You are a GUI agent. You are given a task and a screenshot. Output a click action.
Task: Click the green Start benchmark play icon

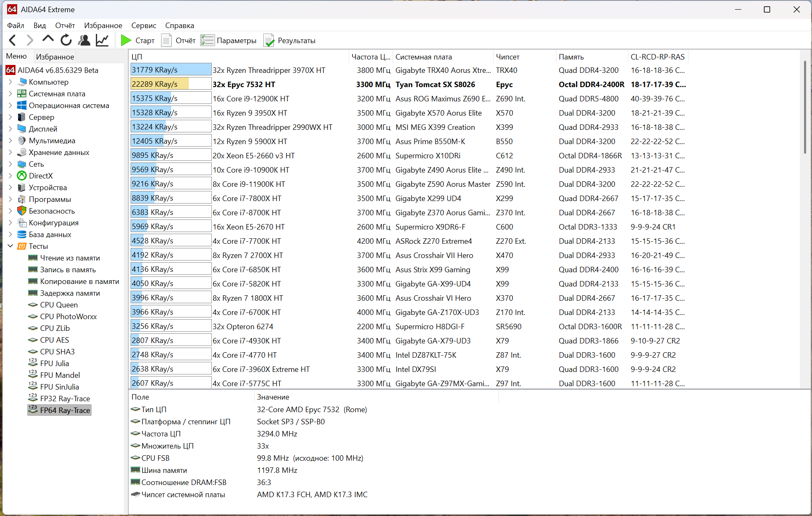(x=126, y=41)
